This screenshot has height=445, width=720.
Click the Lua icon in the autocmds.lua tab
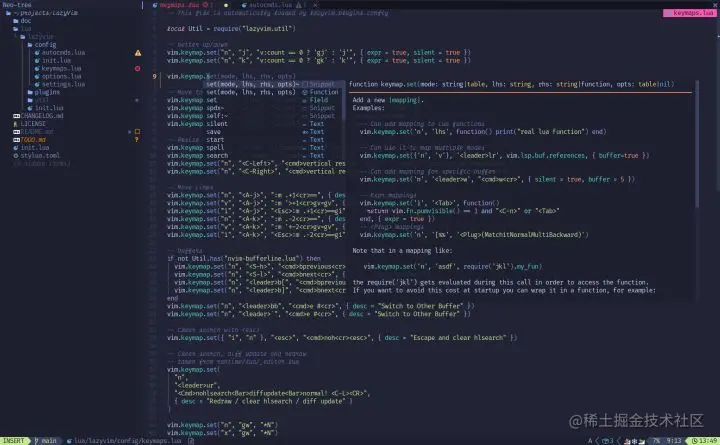(244, 5)
